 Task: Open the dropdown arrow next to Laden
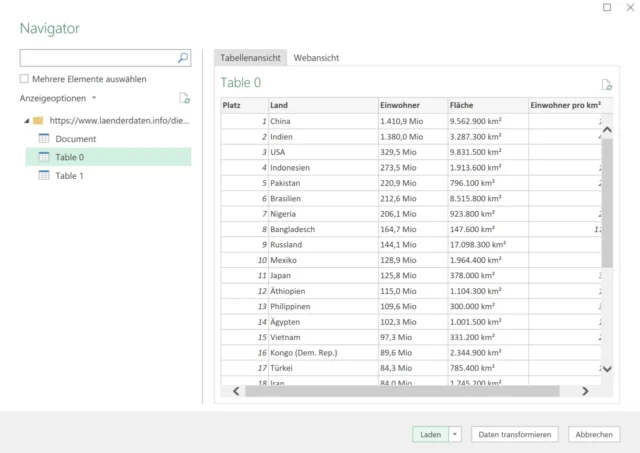coord(455,434)
